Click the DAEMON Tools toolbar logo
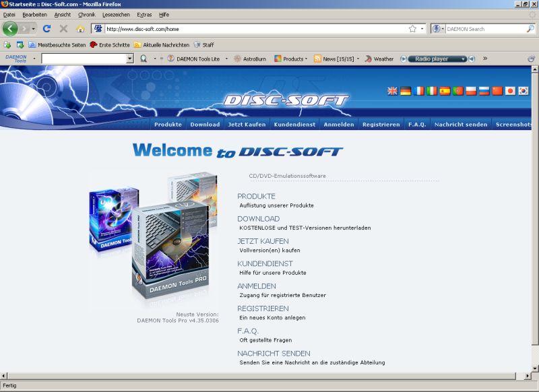Image resolution: width=539 pixels, height=392 pixels. [16, 59]
